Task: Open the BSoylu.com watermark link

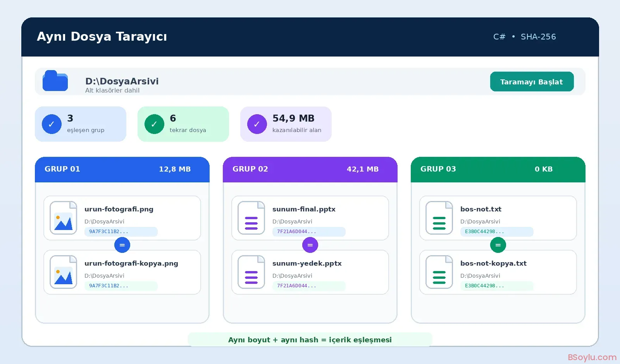Action: pos(592,357)
